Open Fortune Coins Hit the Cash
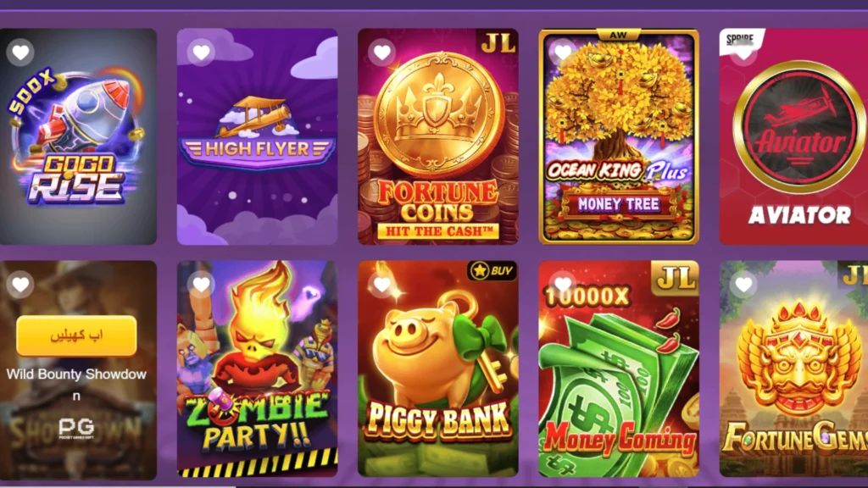This screenshot has height=488, width=868. [x=438, y=136]
